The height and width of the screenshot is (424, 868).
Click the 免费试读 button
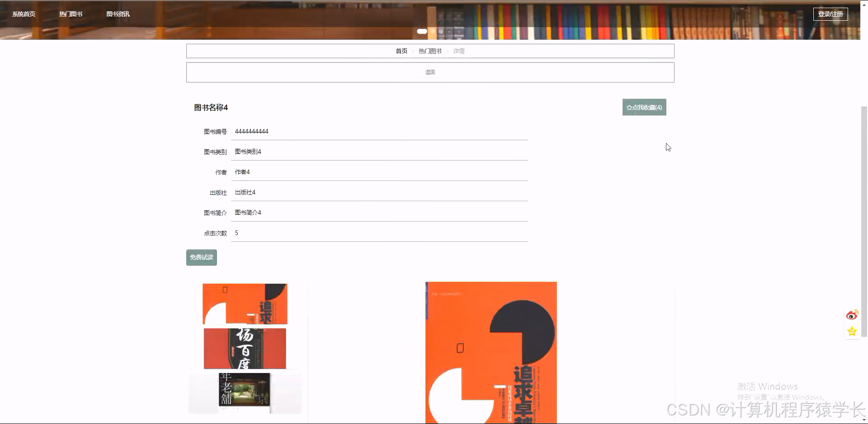[x=202, y=258]
